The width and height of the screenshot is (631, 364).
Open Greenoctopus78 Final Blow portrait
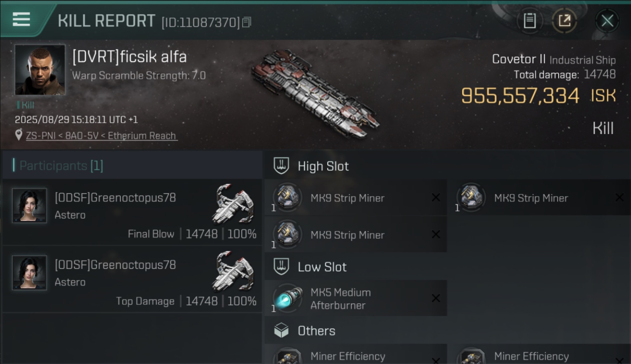[30, 206]
